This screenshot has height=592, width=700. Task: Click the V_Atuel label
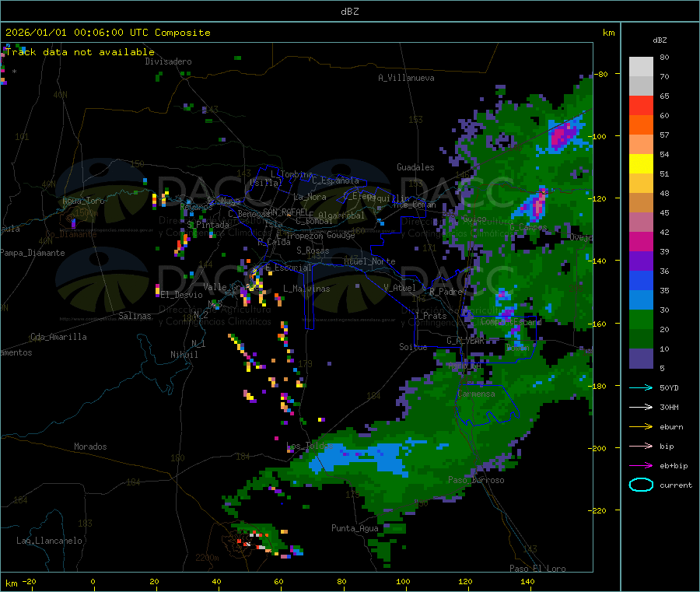point(400,288)
